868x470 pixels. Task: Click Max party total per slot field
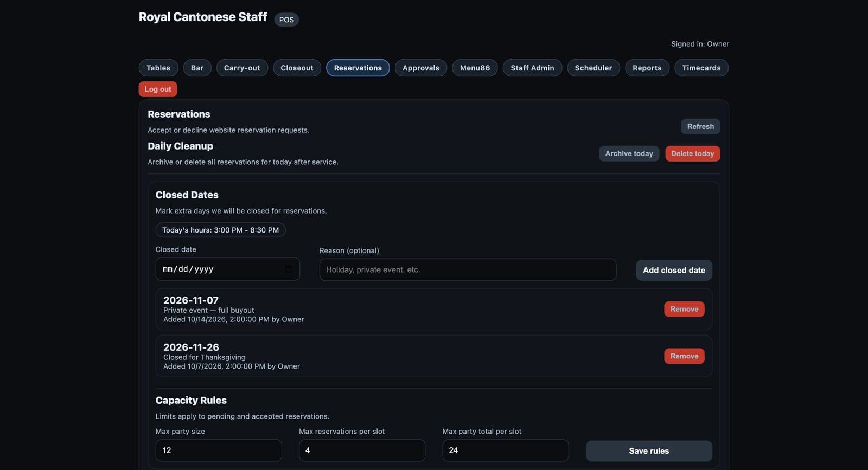click(506, 450)
